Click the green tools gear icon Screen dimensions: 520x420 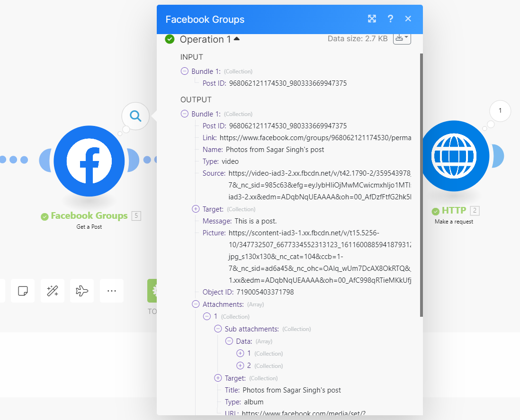tap(152, 291)
